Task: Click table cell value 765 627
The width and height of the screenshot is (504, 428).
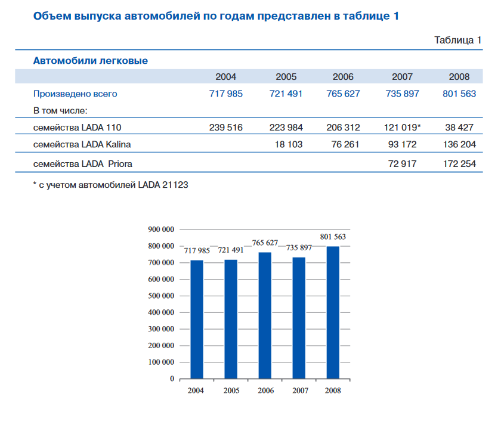Action: coord(343,94)
